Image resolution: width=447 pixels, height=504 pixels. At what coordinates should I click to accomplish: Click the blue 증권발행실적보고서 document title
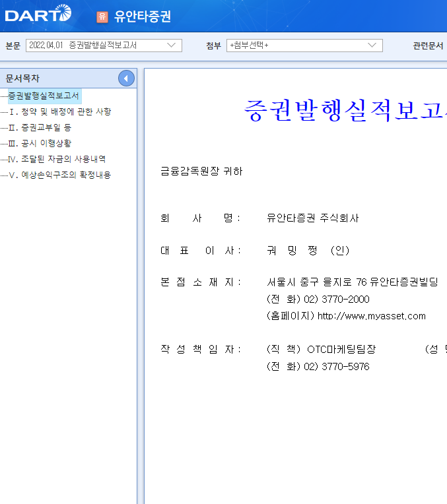click(345, 110)
